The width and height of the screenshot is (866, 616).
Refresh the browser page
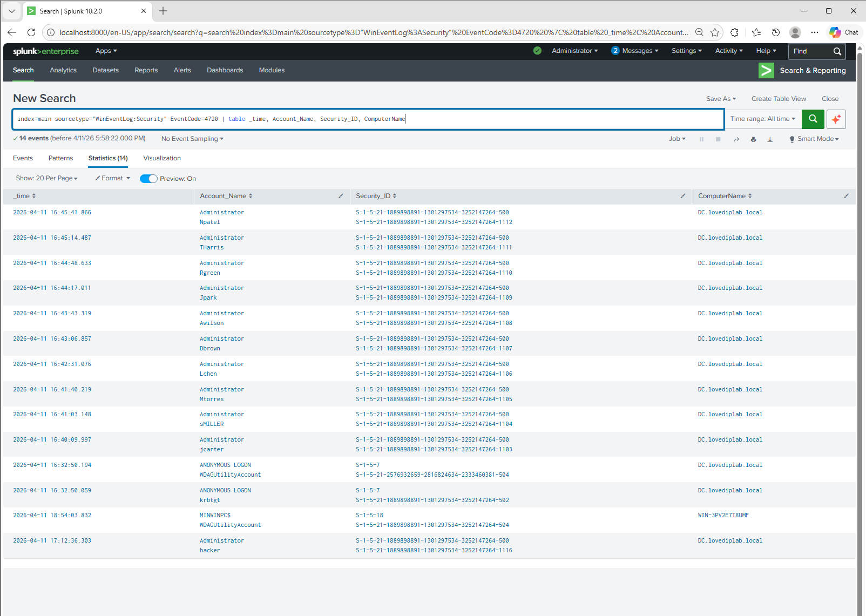[x=31, y=32]
